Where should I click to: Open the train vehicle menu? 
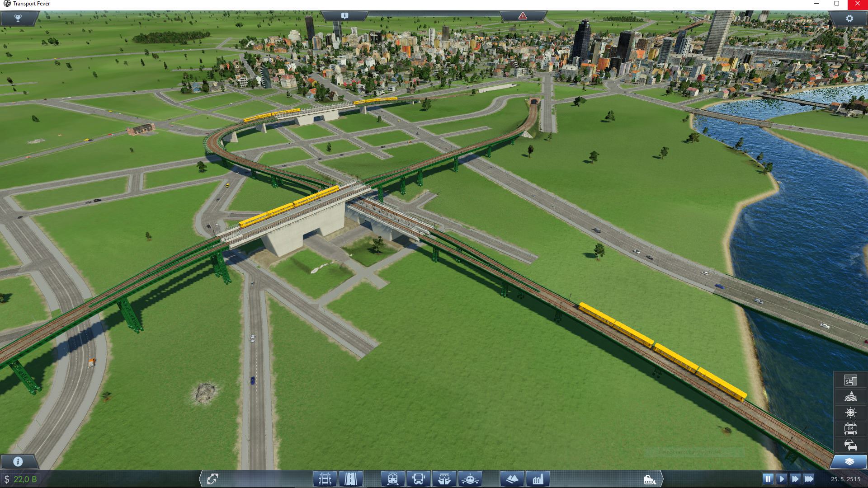pyautogui.click(x=392, y=479)
